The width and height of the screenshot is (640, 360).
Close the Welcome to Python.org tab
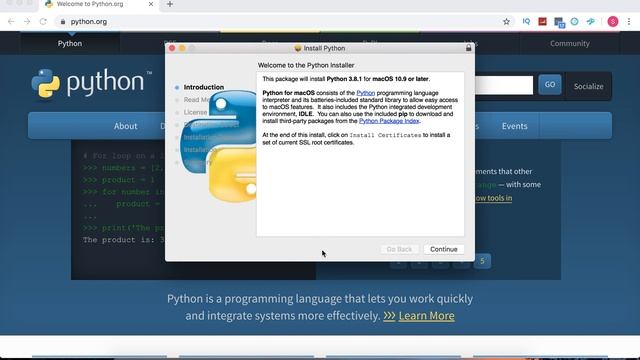tap(151, 4)
